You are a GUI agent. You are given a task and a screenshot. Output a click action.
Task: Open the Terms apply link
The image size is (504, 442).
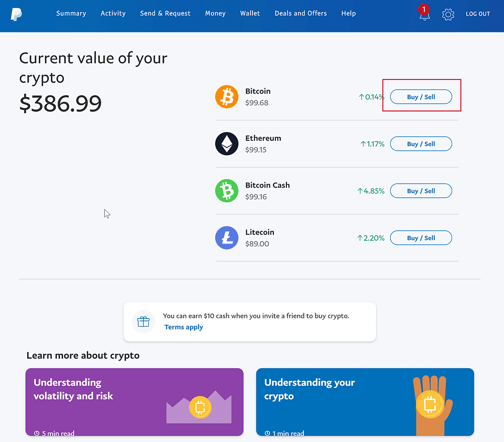[x=184, y=327]
